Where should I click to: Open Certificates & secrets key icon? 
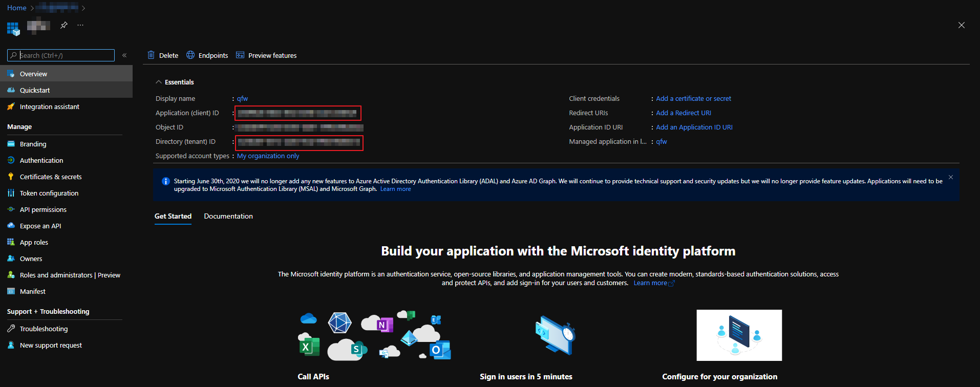(50, 177)
